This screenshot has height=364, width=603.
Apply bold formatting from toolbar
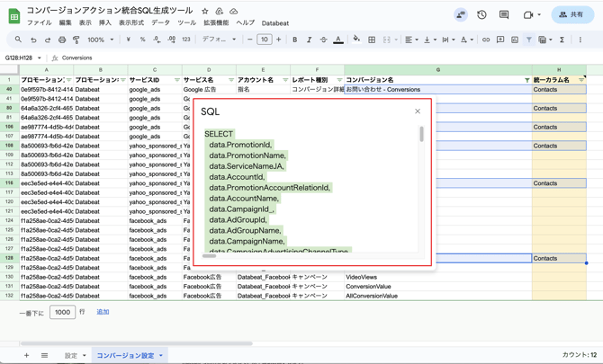coord(294,40)
